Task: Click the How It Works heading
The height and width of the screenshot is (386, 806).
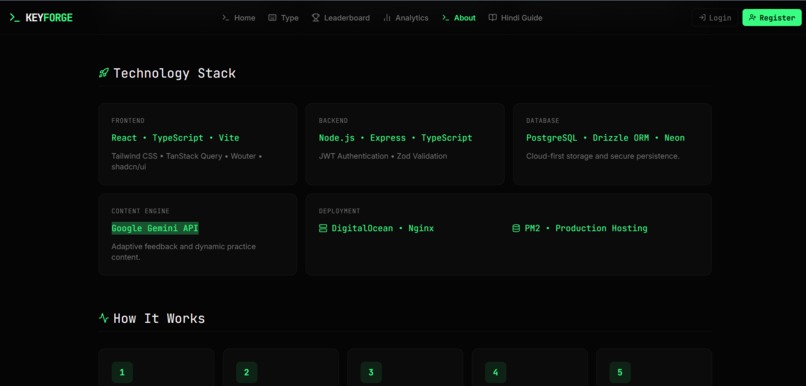Action: (x=159, y=319)
